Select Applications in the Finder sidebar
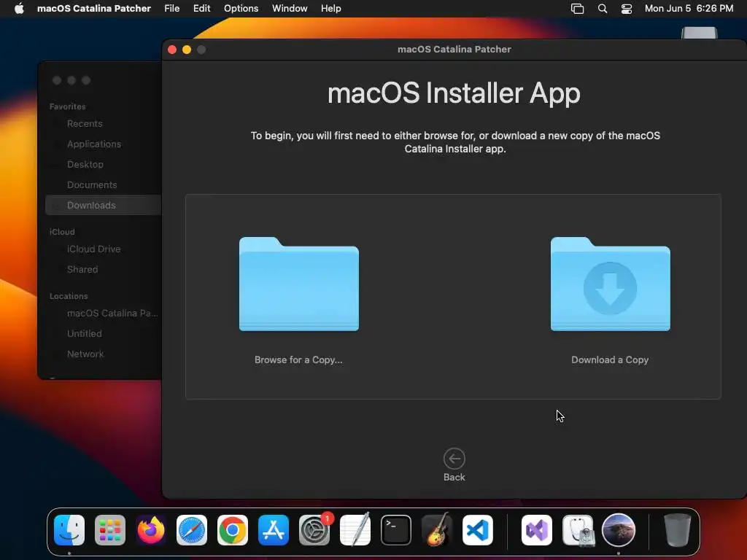Screen dimensions: 747x560 pos(94,144)
